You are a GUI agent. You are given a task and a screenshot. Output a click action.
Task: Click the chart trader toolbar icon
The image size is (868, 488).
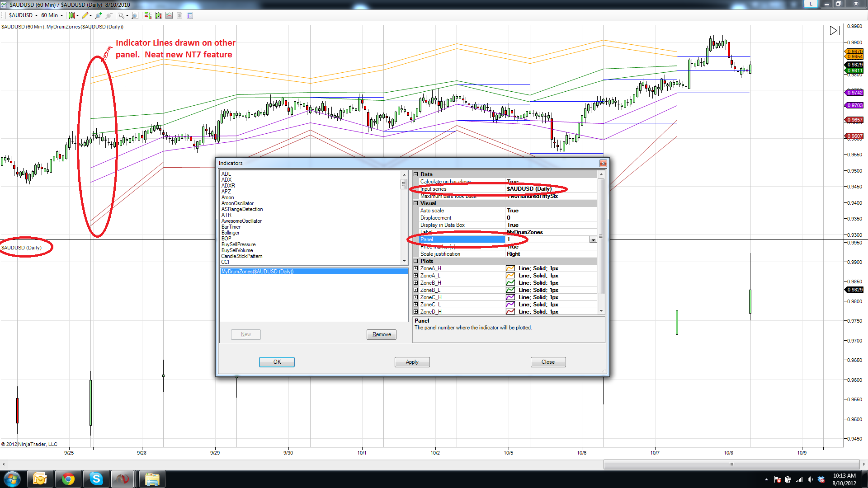click(x=147, y=15)
